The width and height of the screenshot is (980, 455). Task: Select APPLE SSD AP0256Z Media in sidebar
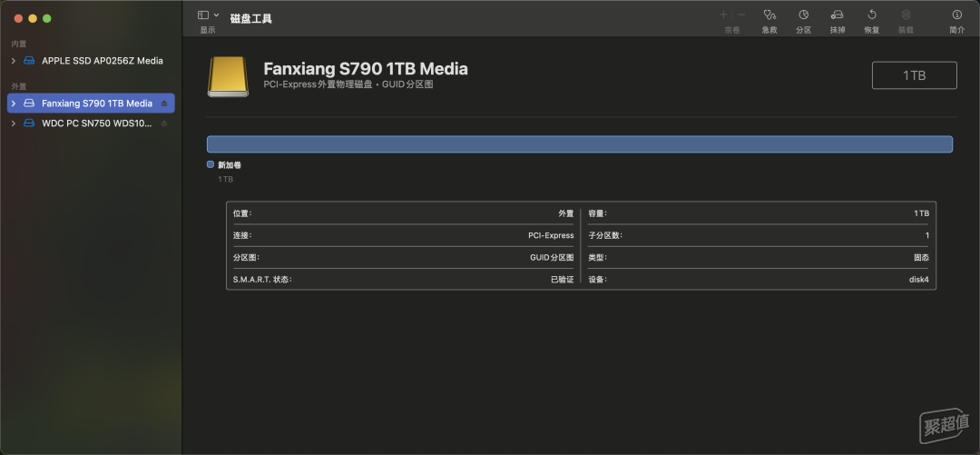(102, 61)
